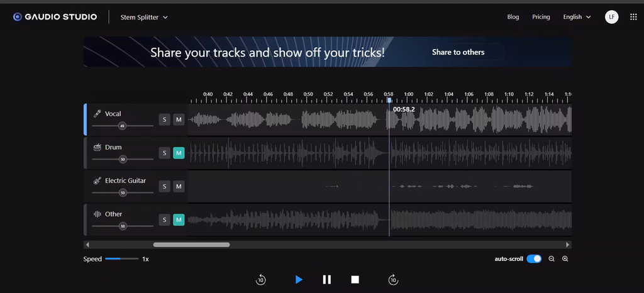
Task: Click the 1:00 mark on the ruler
Action: pos(409,94)
